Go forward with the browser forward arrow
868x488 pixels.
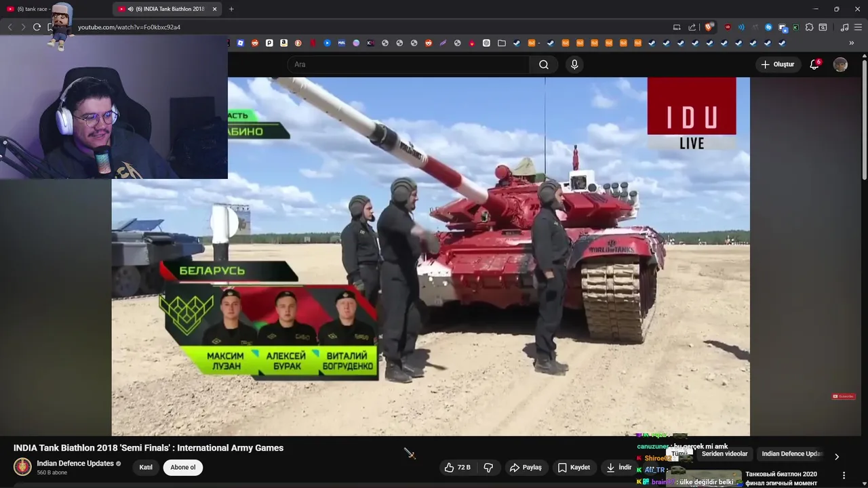click(x=23, y=27)
